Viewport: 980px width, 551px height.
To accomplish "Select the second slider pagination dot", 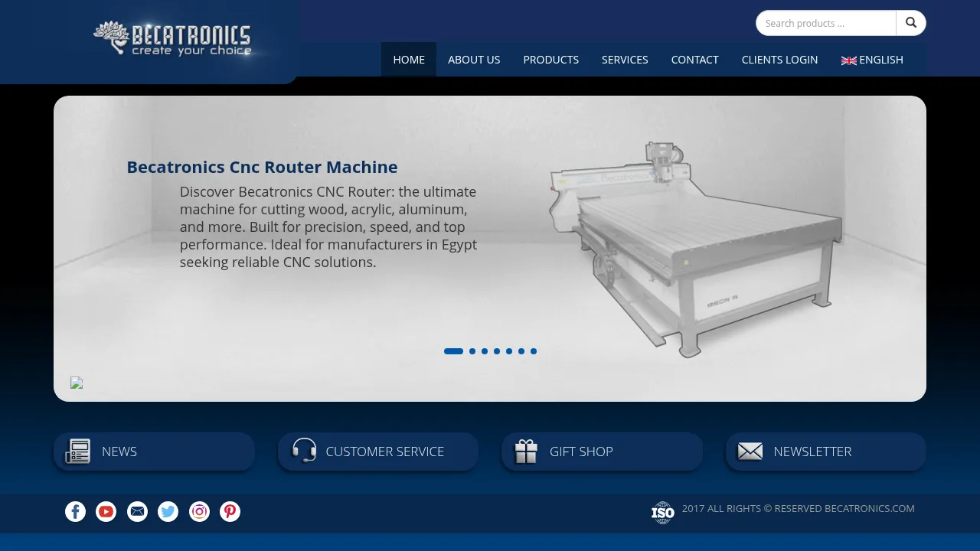I will 472,351.
